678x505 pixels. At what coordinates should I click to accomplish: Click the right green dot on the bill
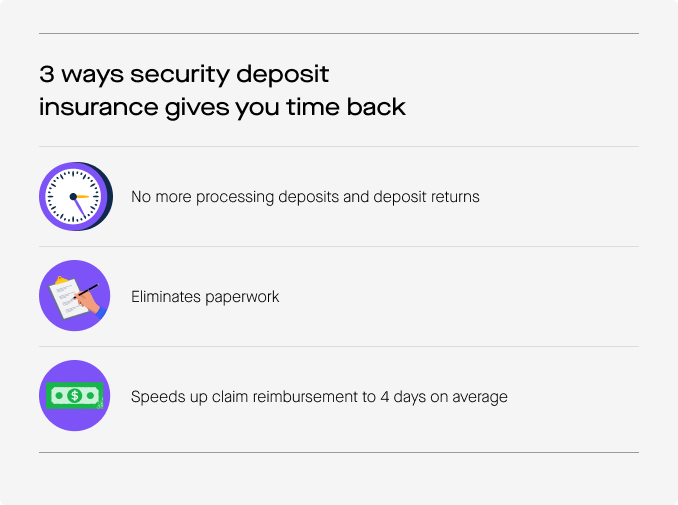90,395
